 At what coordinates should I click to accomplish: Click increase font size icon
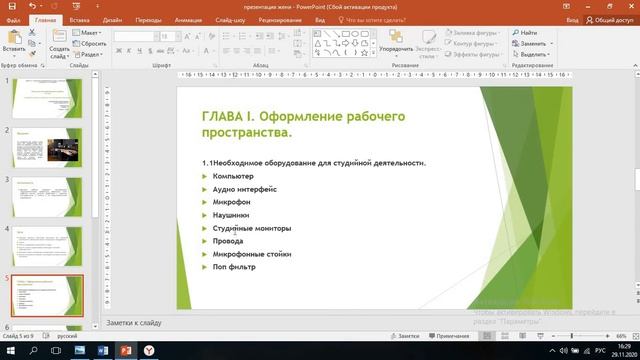tap(187, 37)
